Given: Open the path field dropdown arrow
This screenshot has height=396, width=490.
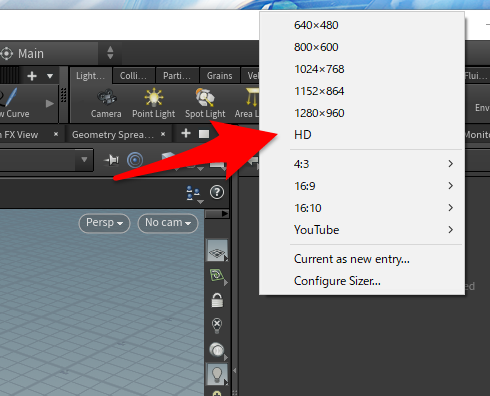Looking at the screenshot, I should pos(84,160).
